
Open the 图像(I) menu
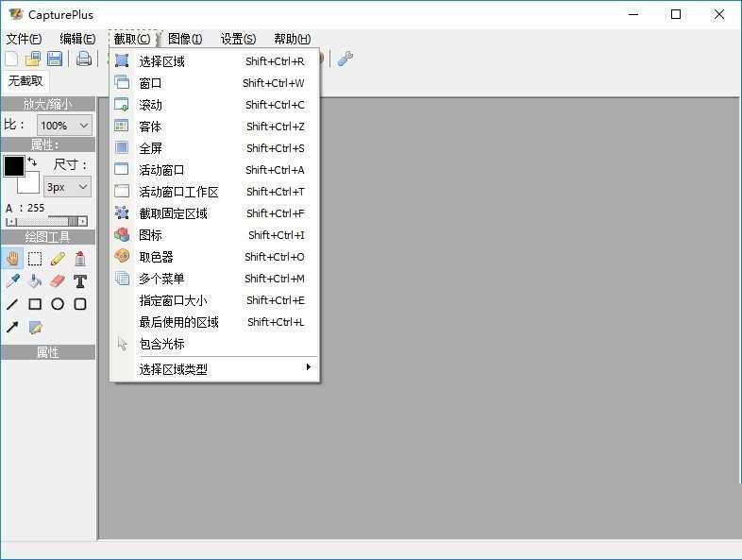pos(185,39)
